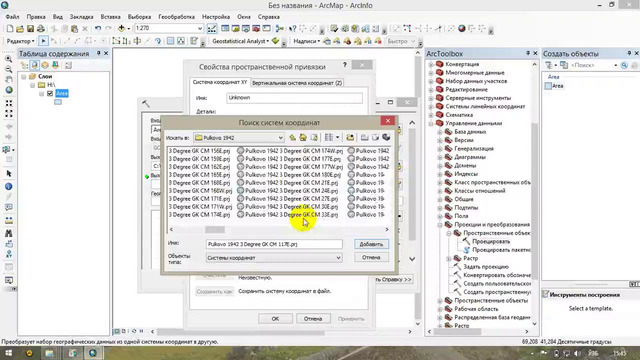Open the view mode dropdown in search dialog

(x=337, y=138)
